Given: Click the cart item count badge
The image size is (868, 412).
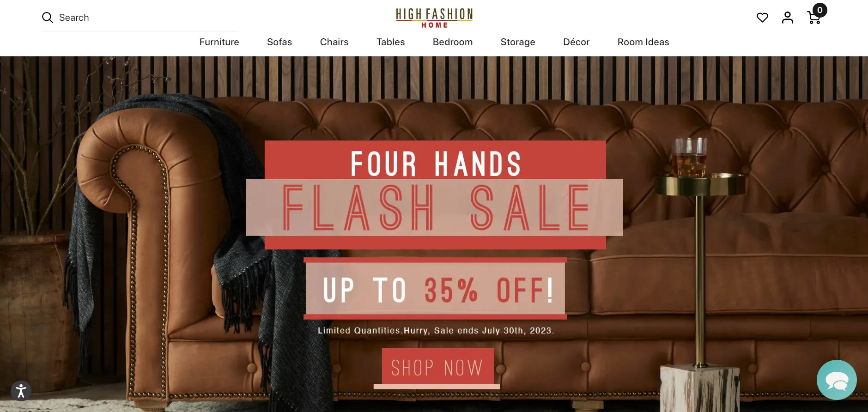Looking at the screenshot, I should click(x=819, y=10).
